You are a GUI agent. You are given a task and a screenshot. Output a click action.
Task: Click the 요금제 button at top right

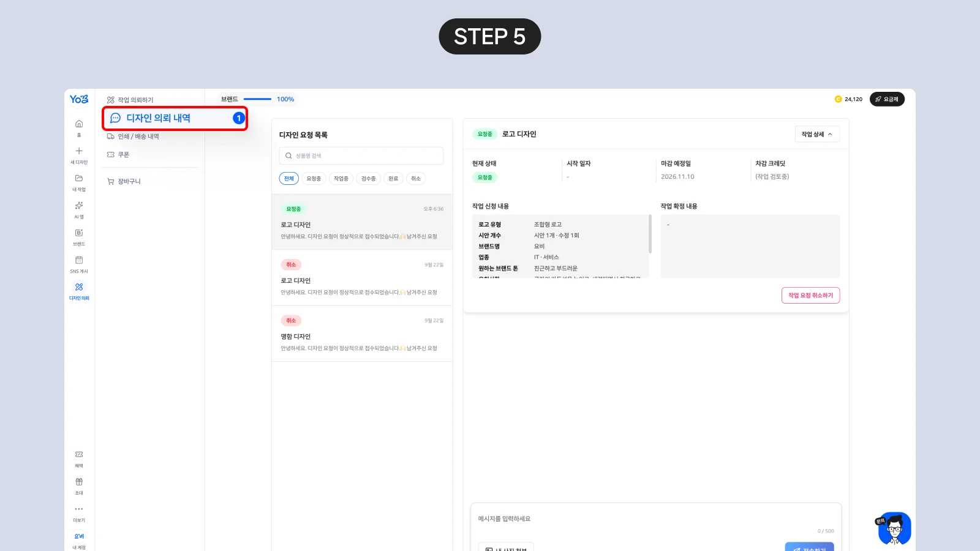click(887, 99)
